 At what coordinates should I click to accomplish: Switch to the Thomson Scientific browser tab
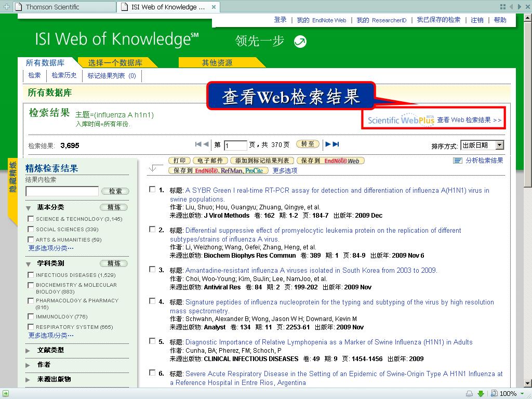65,7
